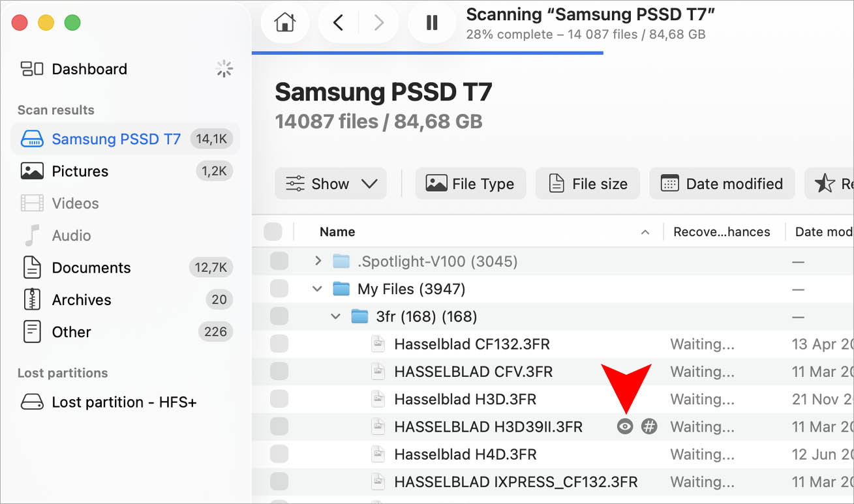Image resolution: width=854 pixels, height=504 pixels.
Task: Expand the .Spotlight-V100 folder
Action: [x=317, y=260]
